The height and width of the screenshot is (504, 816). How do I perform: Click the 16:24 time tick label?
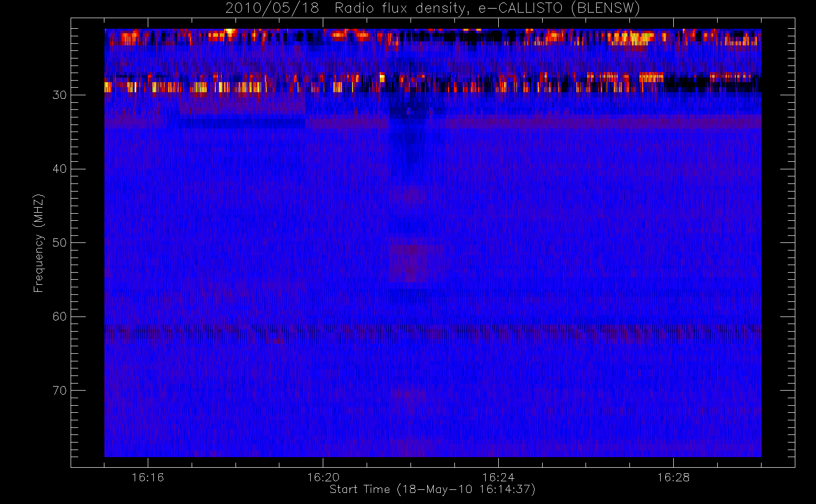point(498,477)
